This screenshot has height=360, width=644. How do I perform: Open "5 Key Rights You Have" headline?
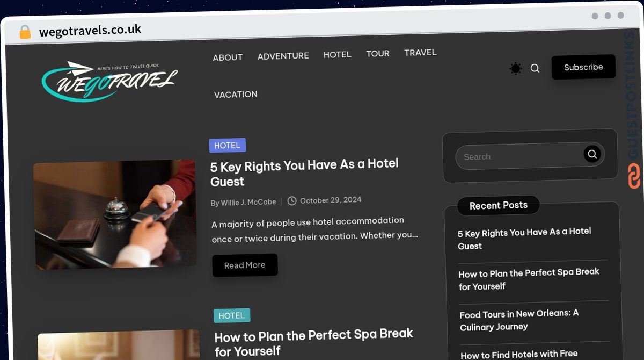click(x=304, y=172)
